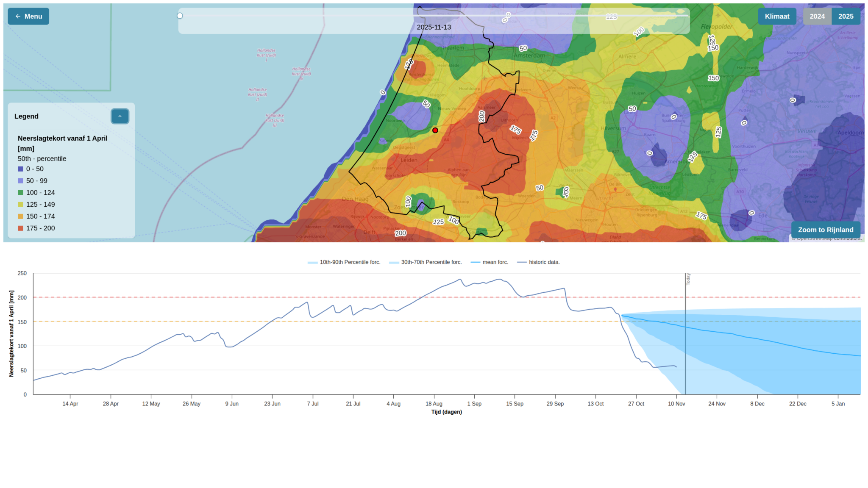Collapse the Legend panel chevron

point(120,116)
